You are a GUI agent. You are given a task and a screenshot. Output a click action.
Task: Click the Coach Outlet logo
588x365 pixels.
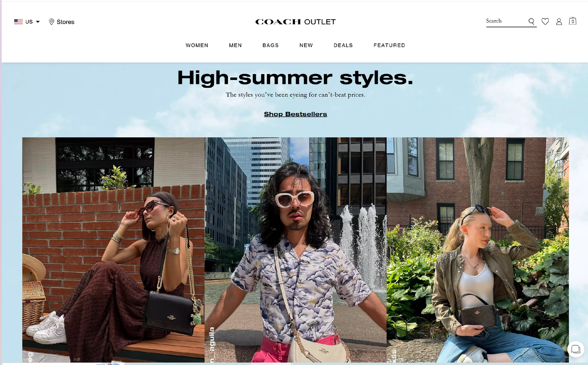[295, 22]
